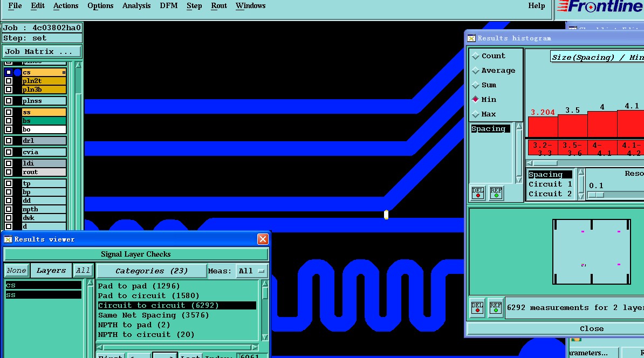Viewport: 644px width, 358px height.
Task: Toggle the bs layer checkbox
Action: [8, 121]
